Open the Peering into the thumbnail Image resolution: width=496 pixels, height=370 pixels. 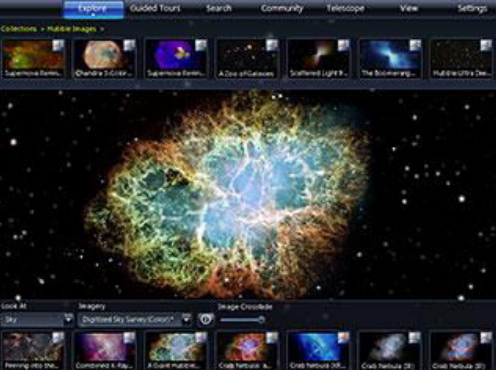point(33,350)
